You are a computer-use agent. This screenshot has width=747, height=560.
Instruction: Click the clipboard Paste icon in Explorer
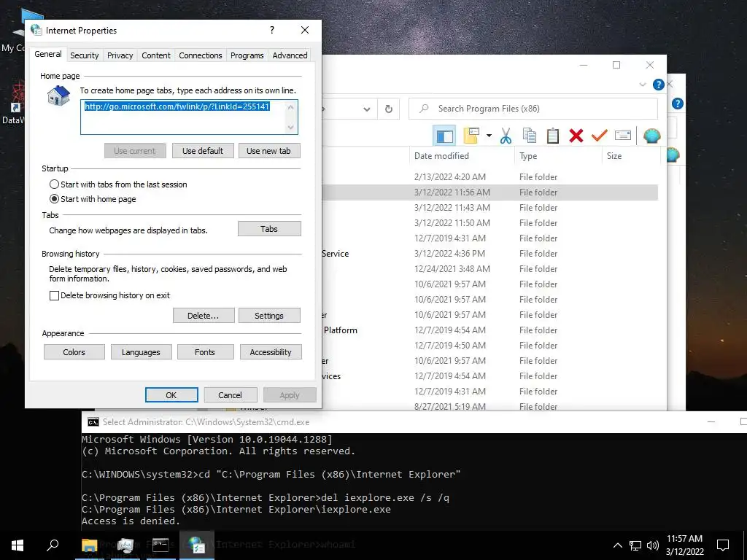coord(553,136)
